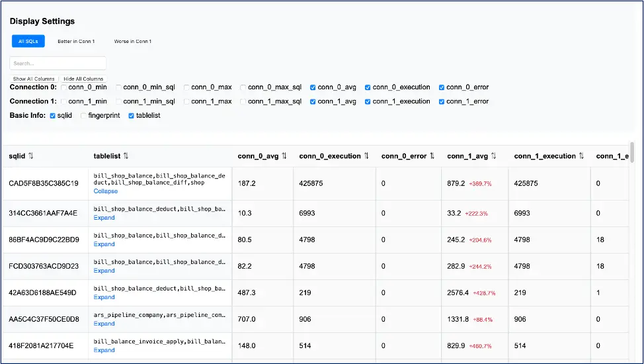Switch to Better in Conn 1 tab

pyautogui.click(x=76, y=42)
